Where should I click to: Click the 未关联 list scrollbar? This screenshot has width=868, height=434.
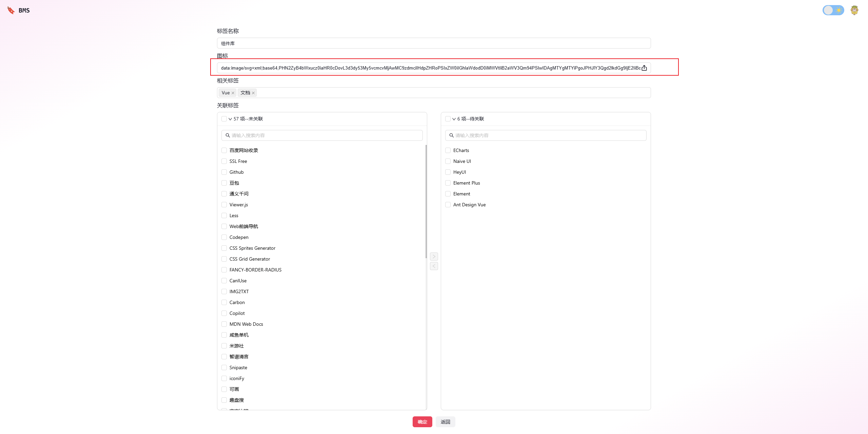coord(426,202)
